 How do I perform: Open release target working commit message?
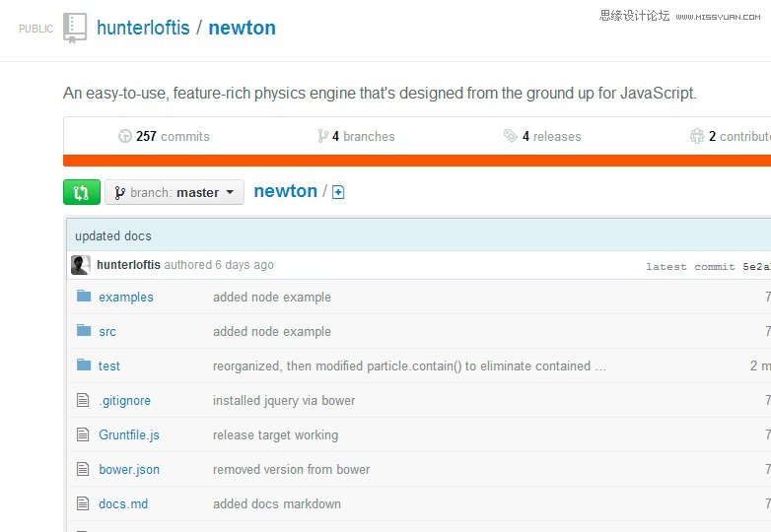pos(275,435)
